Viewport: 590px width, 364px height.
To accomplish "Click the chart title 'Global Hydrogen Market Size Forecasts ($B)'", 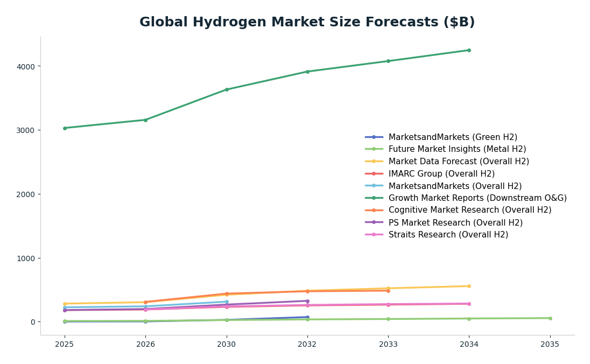I will pyautogui.click(x=307, y=22).
